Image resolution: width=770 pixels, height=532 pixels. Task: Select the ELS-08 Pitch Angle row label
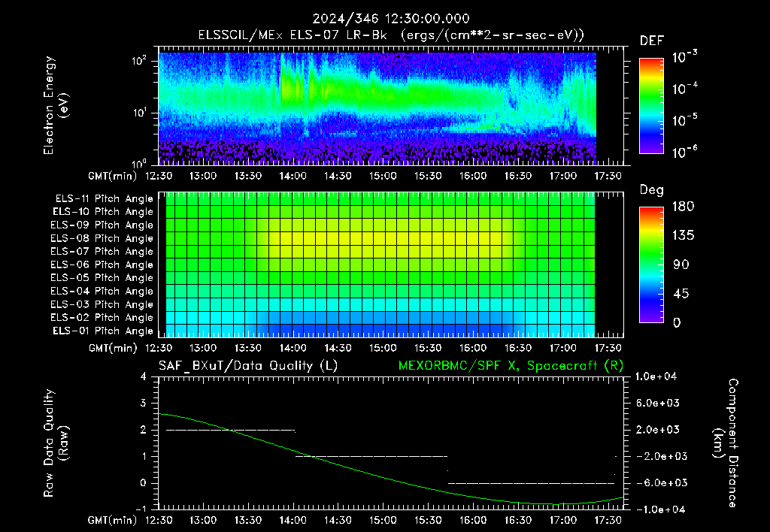(102, 238)
